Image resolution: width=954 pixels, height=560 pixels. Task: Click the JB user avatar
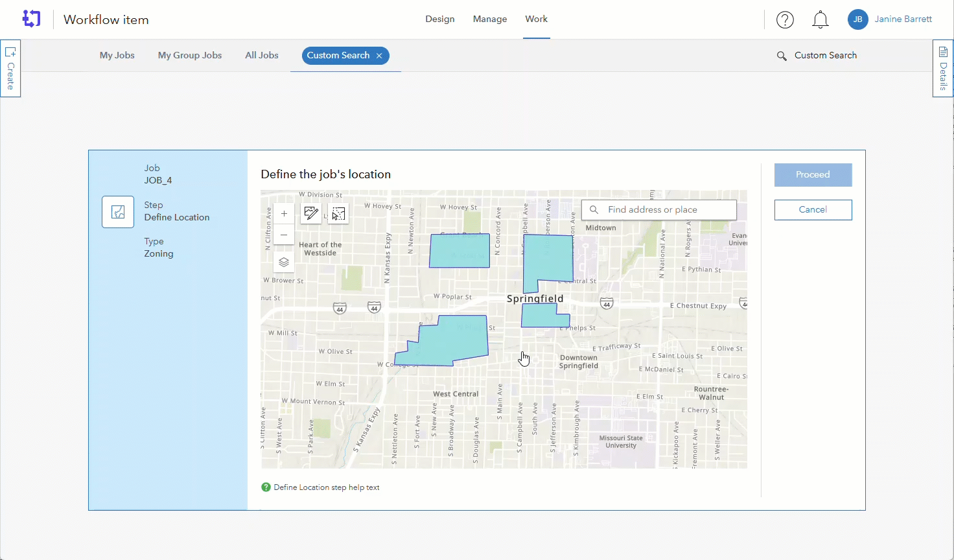tap(857, 19)
